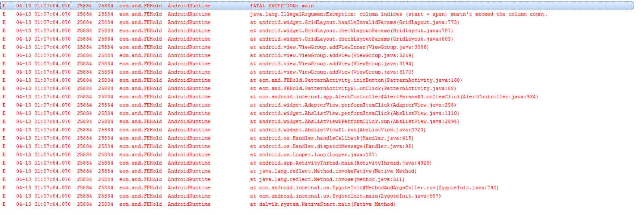Click the AlertController onItemClick stack line
Viewport: 644px width, 215px height.
click(393, 97)
